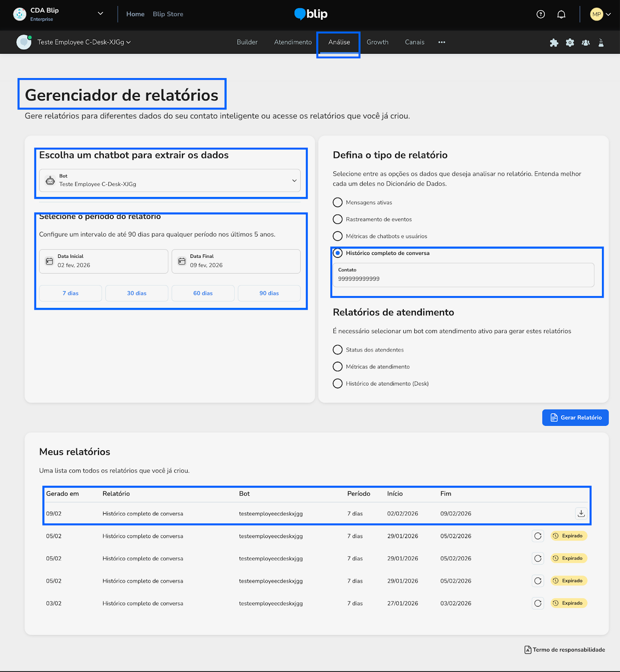Choose the Métricas de atendimento radio button
This screenshot has height=672, width=620.
(x=338, y=367)
